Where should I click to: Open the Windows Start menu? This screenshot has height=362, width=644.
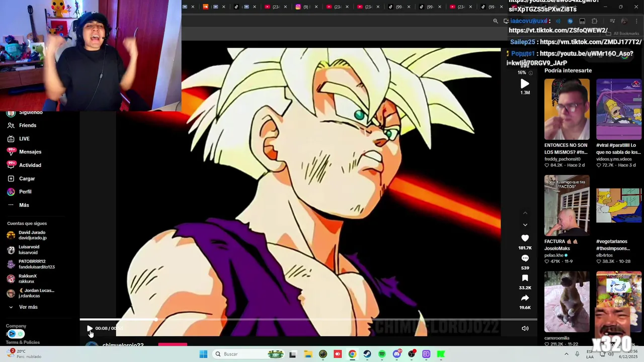[x=203, y=354]
